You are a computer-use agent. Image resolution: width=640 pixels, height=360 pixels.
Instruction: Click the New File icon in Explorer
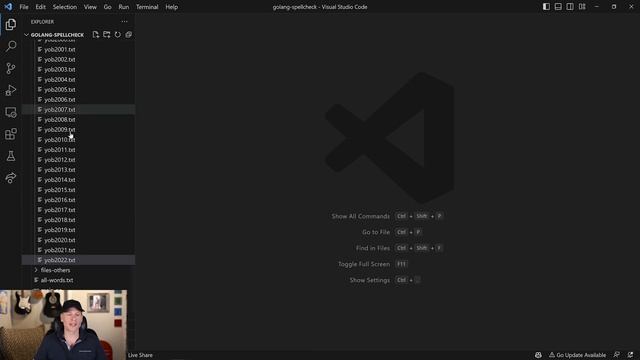[96, 35]
